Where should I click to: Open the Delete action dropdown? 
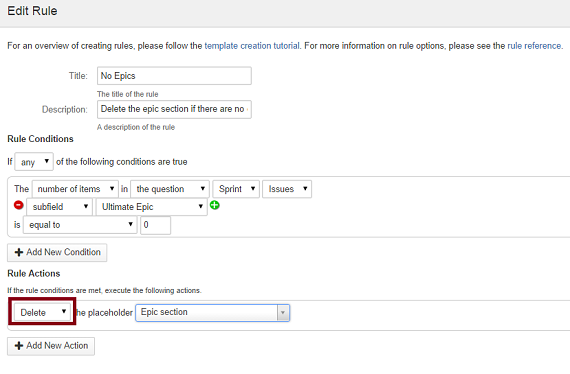tap(42, 312)
